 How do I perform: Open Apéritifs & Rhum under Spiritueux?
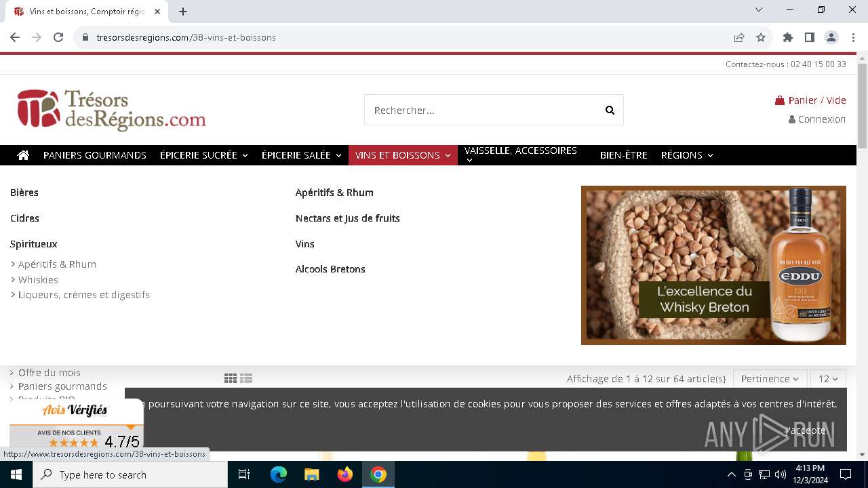coord(57,264)
